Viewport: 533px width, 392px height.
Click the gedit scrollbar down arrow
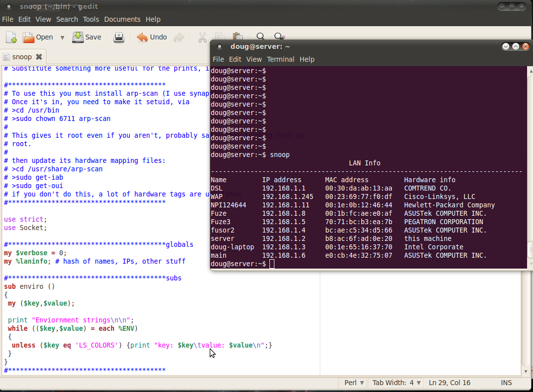tap(526, 372)
